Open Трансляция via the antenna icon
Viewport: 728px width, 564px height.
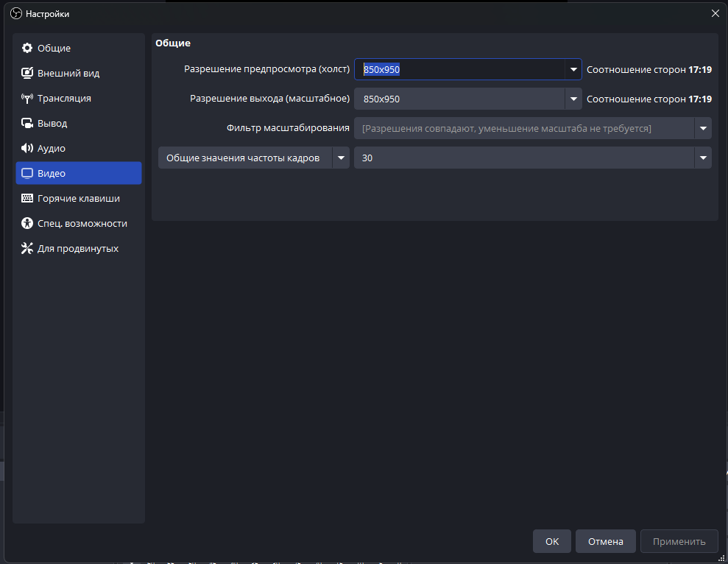point(27,99)
